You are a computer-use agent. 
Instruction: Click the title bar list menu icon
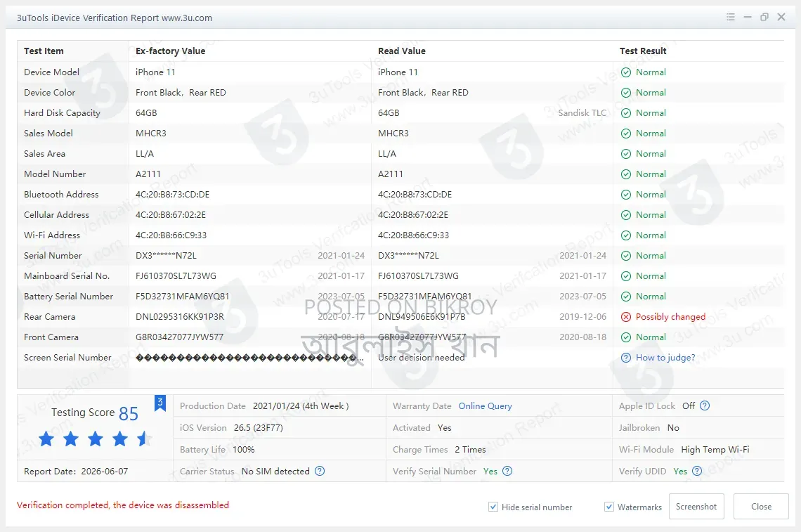731,17
